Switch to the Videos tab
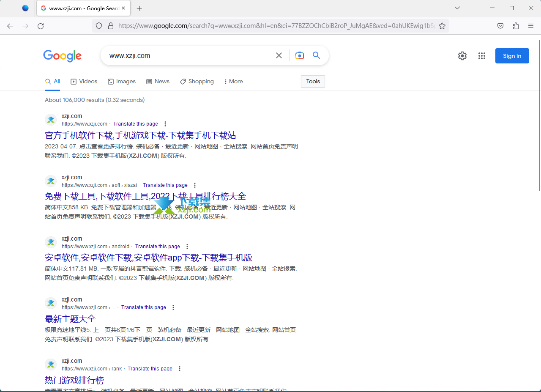This screenshot has width=541, height=392. click(x=84, y=81)
